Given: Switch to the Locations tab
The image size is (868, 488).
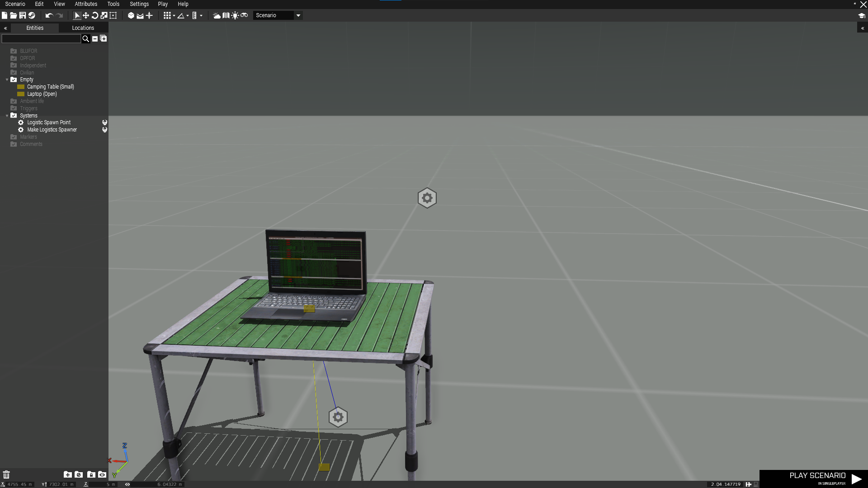Looking at the screenshot, I should tap(83, 28).
